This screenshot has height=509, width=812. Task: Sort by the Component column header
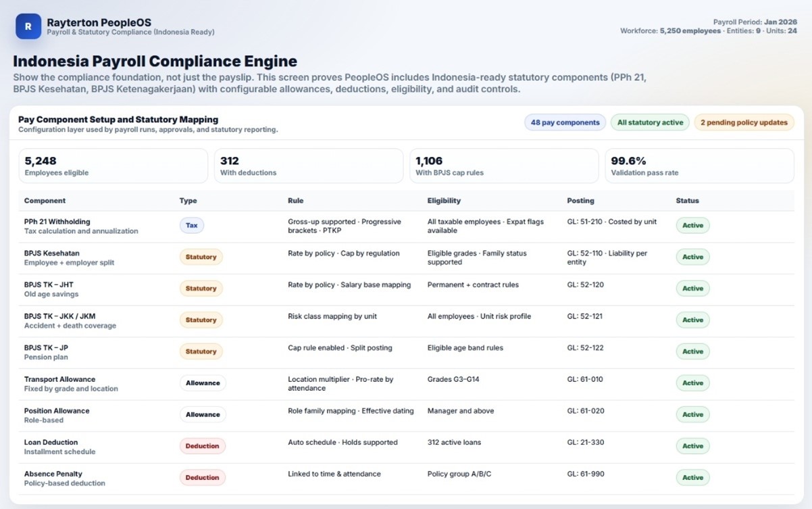coord(45,201)
